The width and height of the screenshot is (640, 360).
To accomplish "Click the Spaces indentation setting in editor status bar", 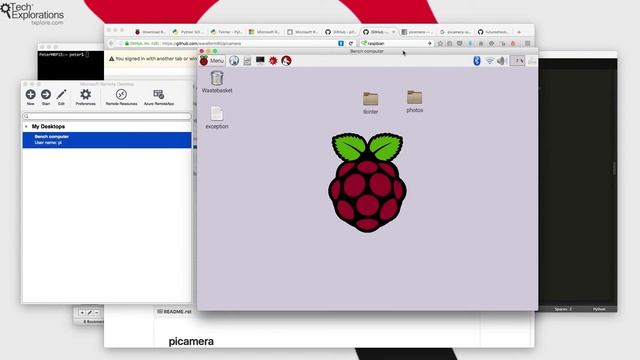I will click(563, 309).
